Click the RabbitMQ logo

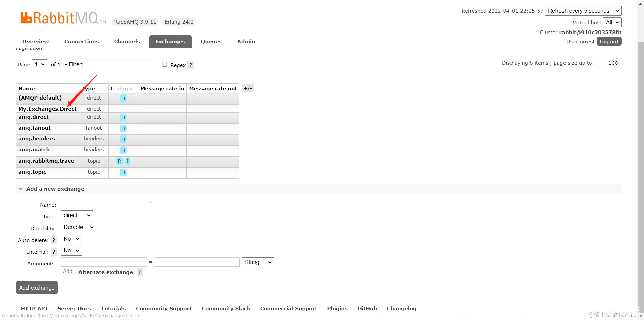[63, 18]
